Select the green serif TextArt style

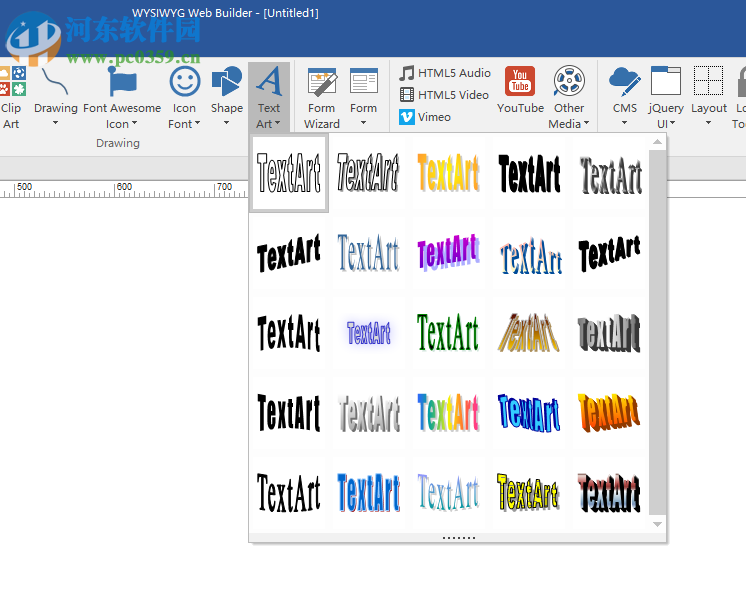(x=448, y=332)
